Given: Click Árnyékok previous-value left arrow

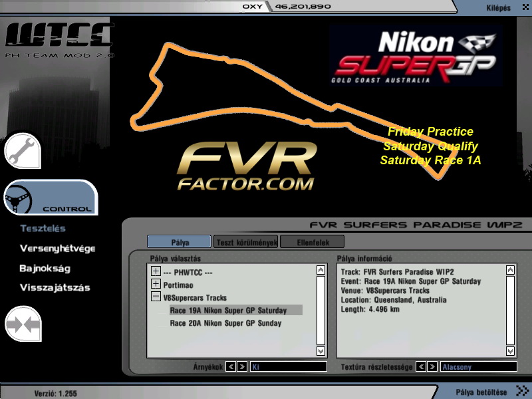Looking at the screenshot, I should point(231,366).
